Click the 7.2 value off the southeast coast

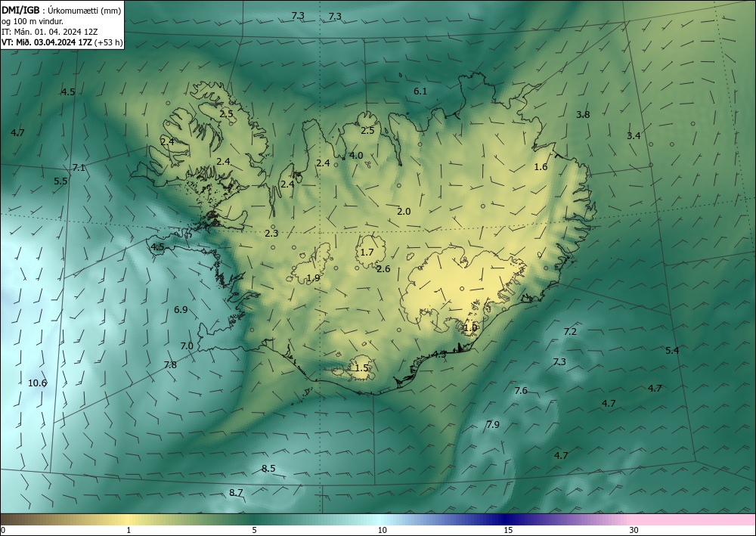pos(570,332)
